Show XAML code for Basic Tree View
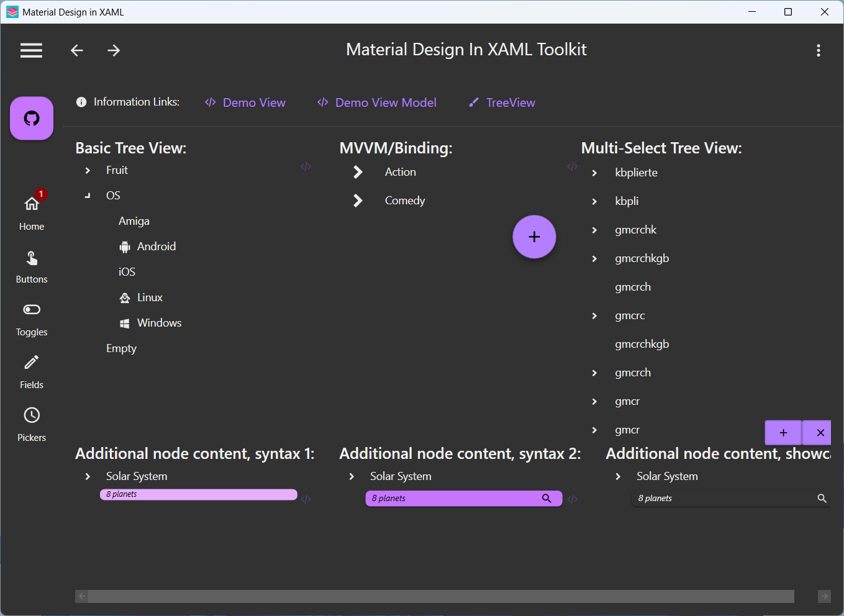Viewport: 844px width, 616px height. point(306,166)
